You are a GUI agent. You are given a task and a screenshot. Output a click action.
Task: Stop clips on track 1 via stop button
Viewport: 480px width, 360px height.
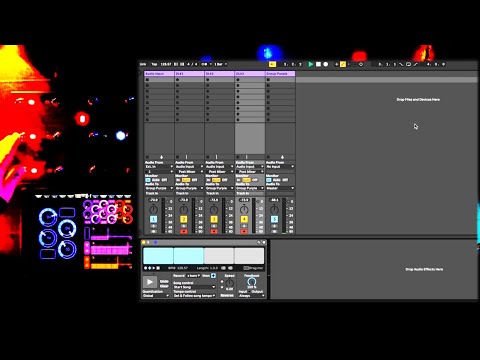point(147,157)
